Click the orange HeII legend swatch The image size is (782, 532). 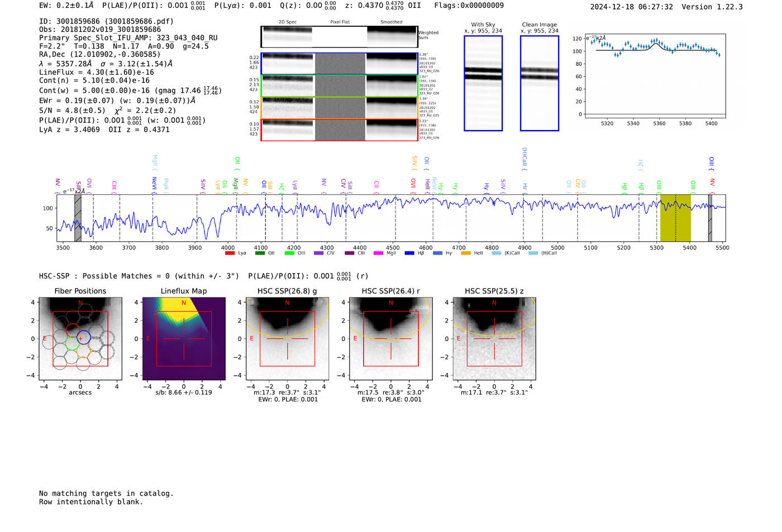pos(466,253)
